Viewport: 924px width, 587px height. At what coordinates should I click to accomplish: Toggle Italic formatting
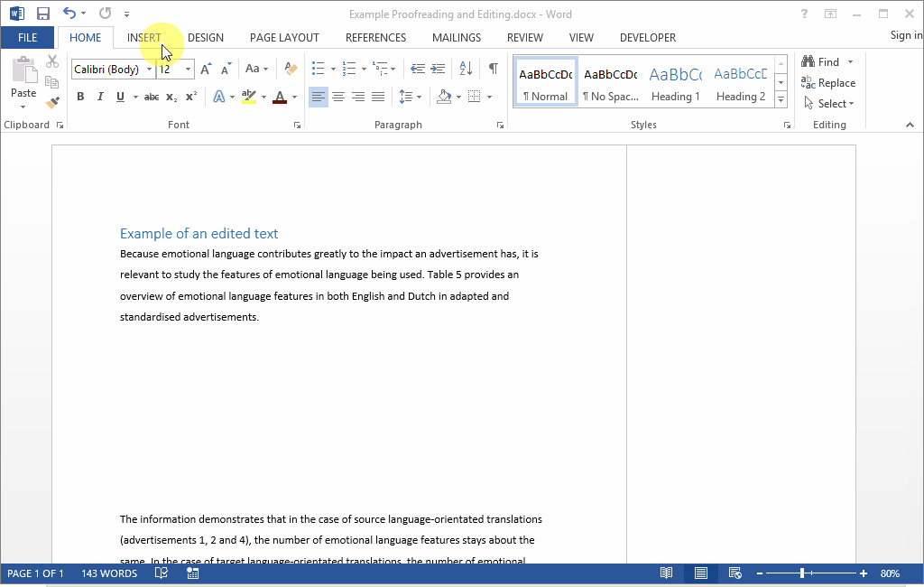pyautogui.click(x=100, y=97)
